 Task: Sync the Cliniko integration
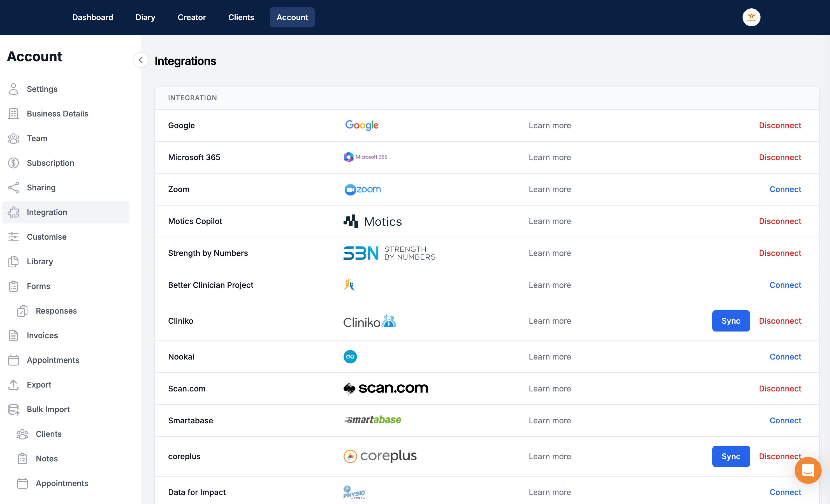[731, 321]
